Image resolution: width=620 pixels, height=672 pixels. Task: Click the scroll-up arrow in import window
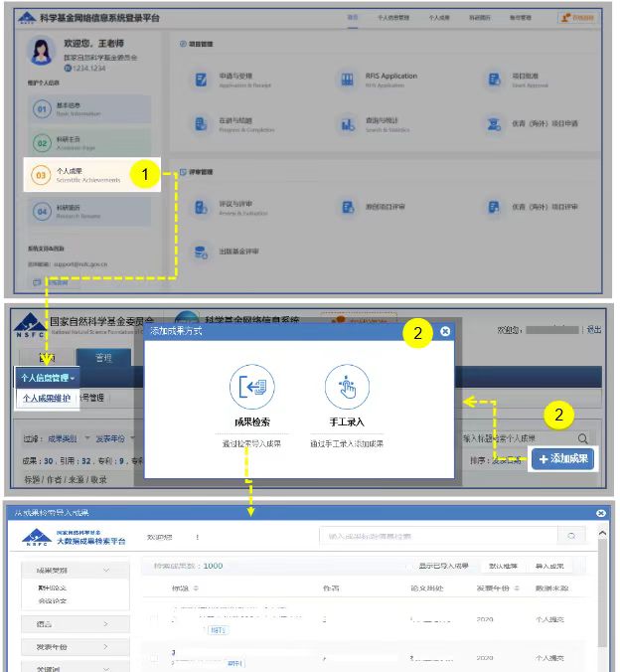602,533
